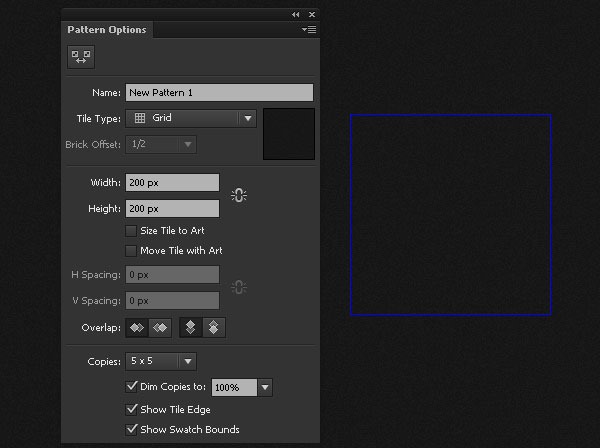Click the dark pattern swatch preview
The width and height of the screenshot is (600, 448).
(x=289, y=135)
